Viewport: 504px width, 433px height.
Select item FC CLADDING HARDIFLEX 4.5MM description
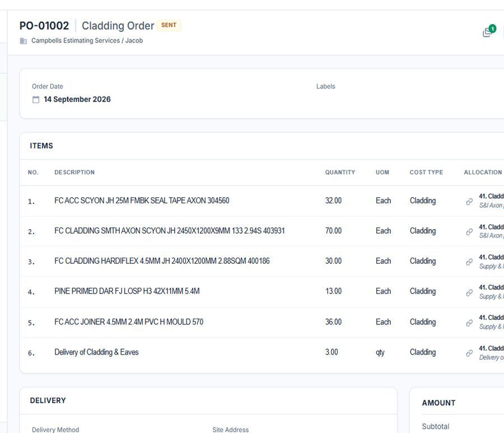[x=162, y=261]
